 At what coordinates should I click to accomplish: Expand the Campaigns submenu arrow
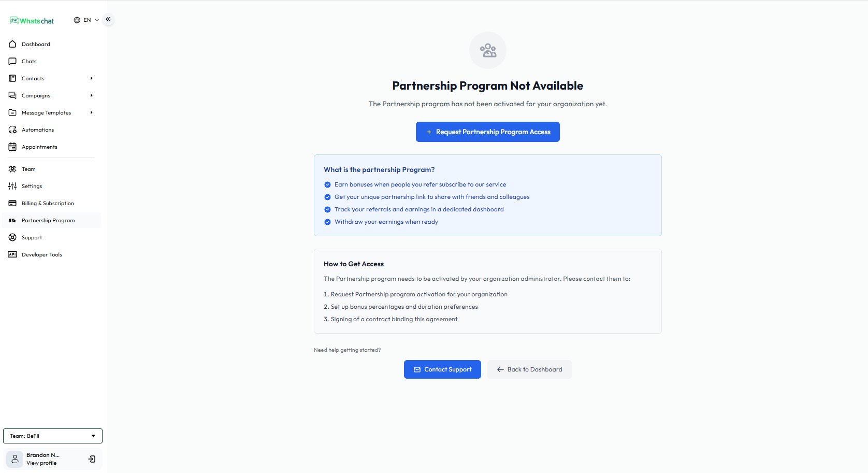click(92, 95)
